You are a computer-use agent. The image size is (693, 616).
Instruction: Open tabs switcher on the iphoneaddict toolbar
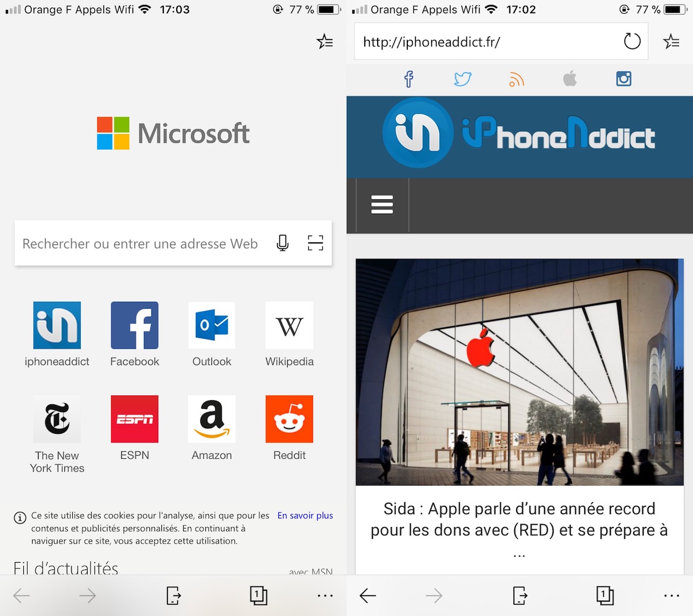pyautogui.click(x=605, y=596)
